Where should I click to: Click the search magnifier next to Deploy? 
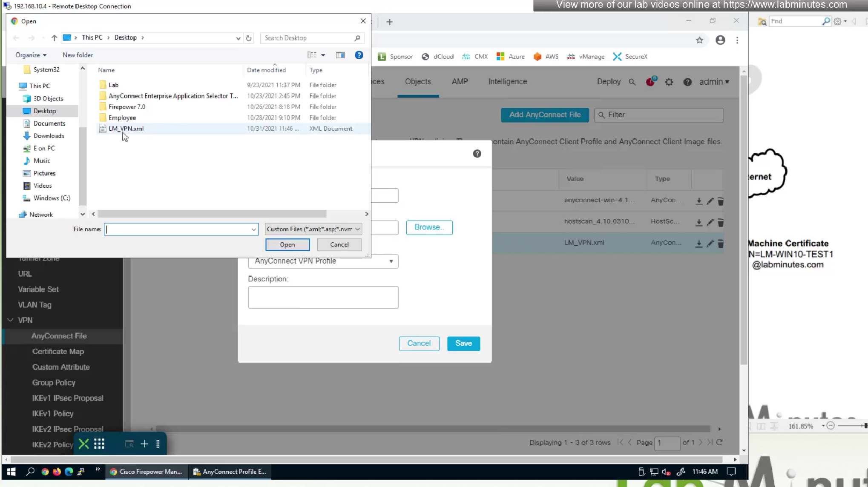(x=632, y=82)
